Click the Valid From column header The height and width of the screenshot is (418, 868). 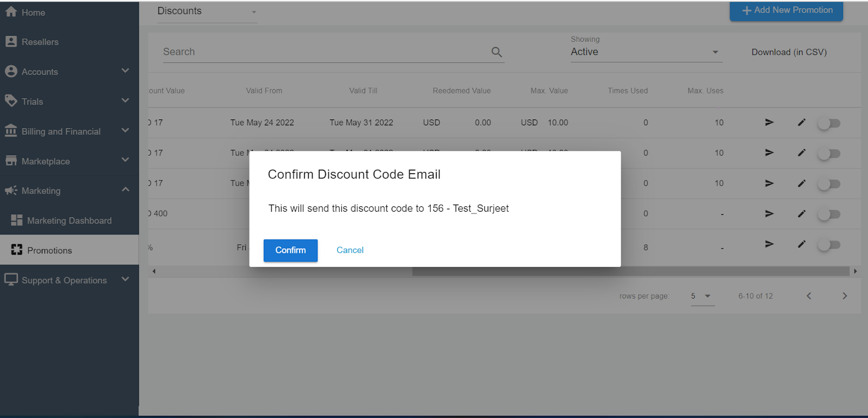click(x=264, y=91)
